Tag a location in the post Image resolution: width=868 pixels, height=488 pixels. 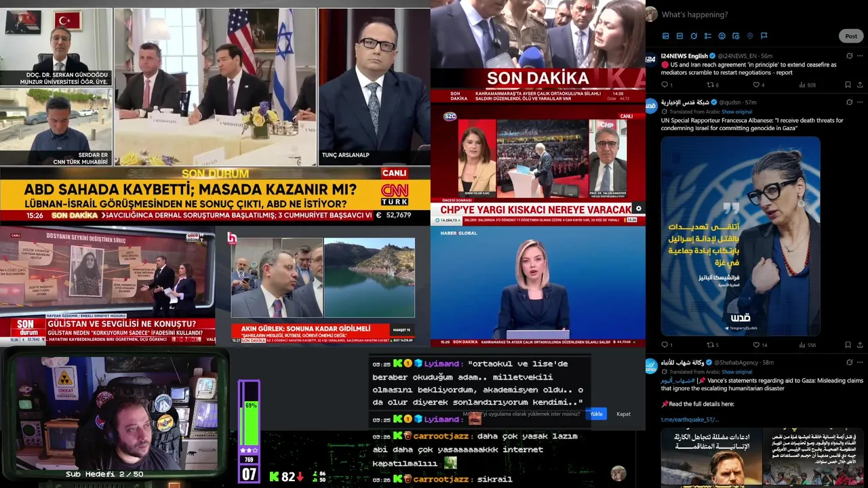pyautogui.click(x=750, y=36)
